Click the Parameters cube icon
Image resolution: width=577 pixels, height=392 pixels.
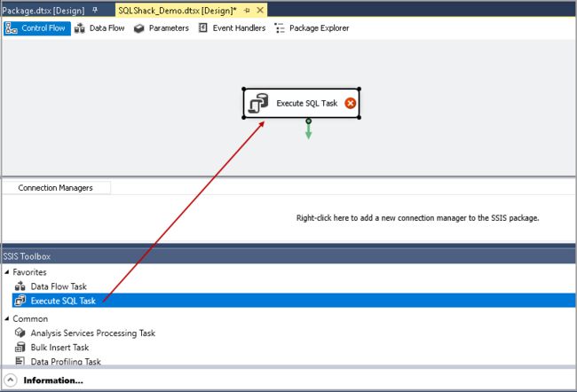[138, 28]
